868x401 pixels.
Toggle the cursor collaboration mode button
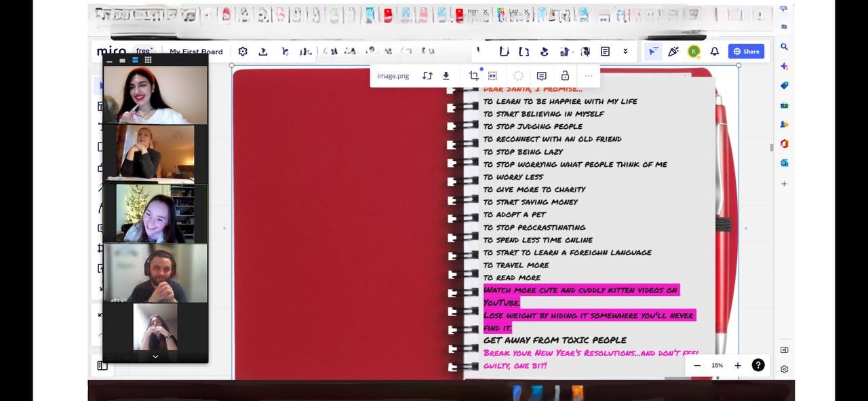point(652,52)
